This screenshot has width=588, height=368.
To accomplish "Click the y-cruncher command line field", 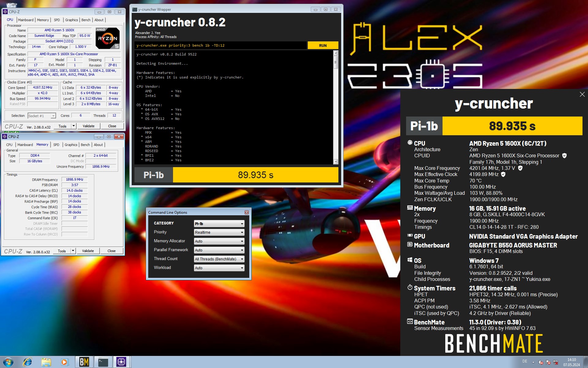I will 221,45.
